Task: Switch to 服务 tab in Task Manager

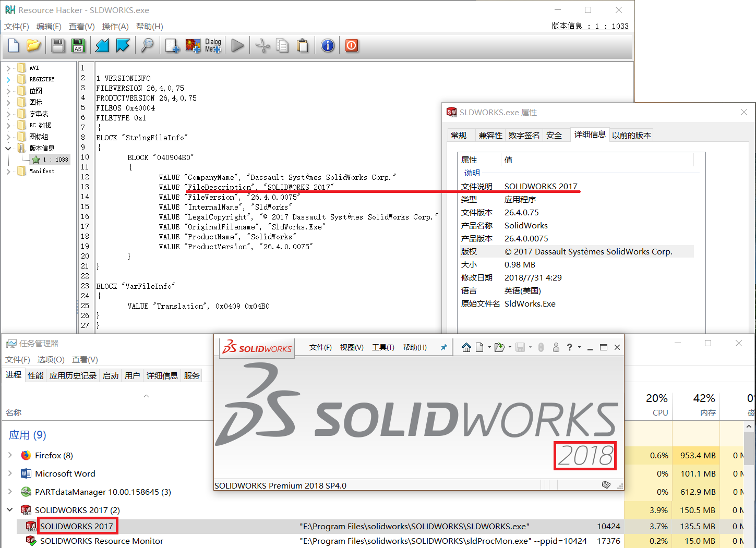Action: 192,375
